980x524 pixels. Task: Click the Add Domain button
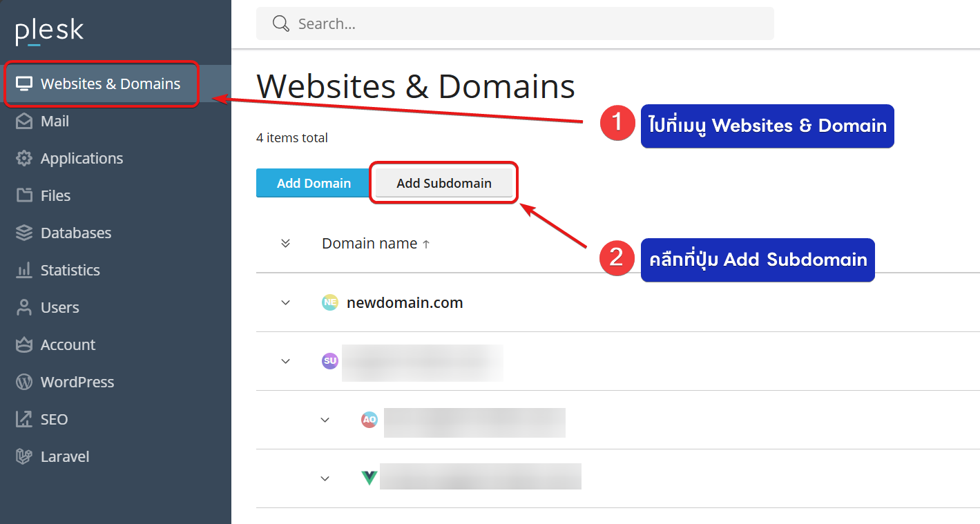click(x=314, y=183)
